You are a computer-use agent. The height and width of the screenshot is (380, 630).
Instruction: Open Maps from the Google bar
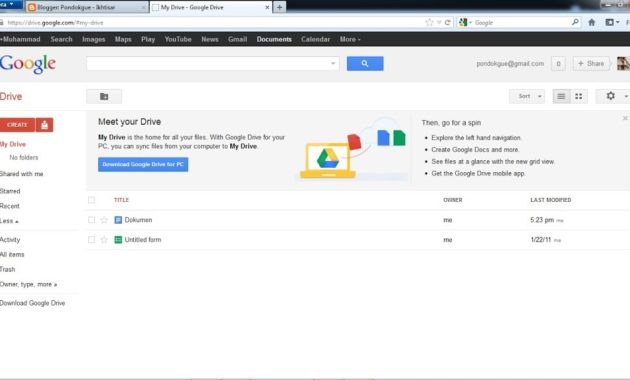123,39
